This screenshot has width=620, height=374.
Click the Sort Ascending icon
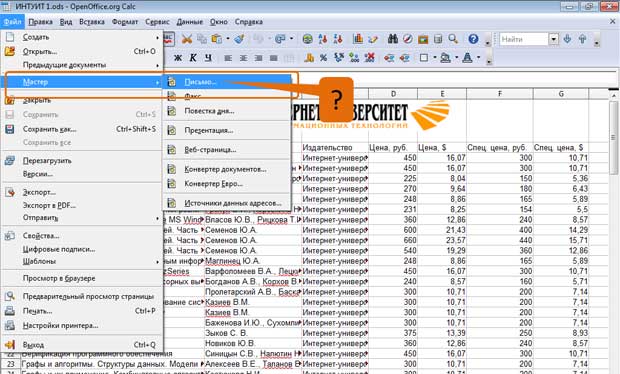click(x=323, y=39)
